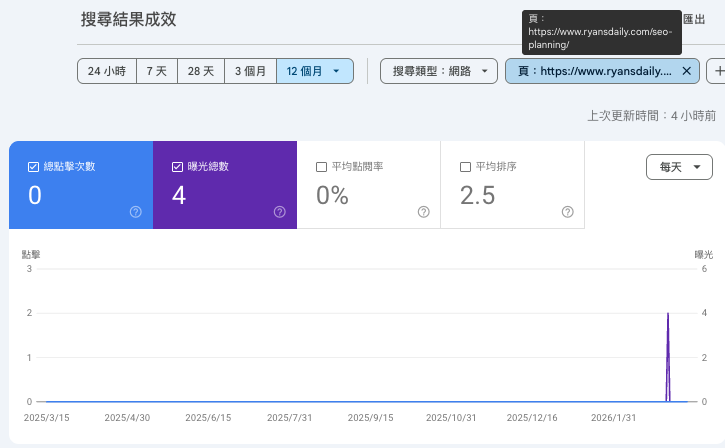This screenshot has width=725, height=448.
Task: Switch to the 7 天 date range
Action: click(x=157, y=71)
